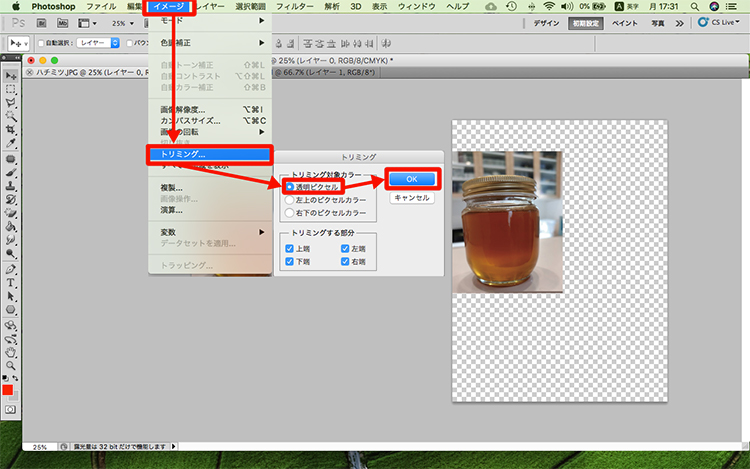Open the ファイル menu
The image size is (750, 469).
[101, 7]
